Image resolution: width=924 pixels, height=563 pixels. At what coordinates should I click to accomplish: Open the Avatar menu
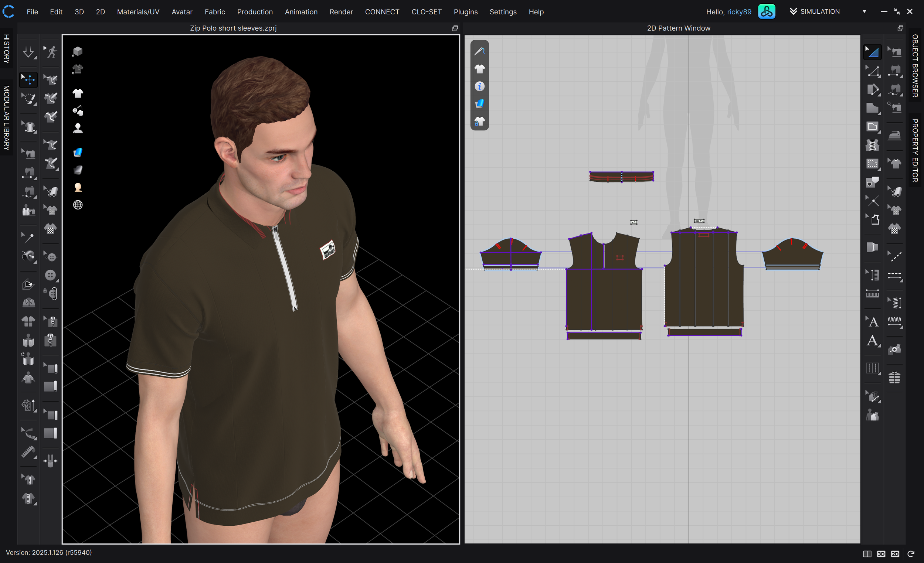tap(182, 11)
